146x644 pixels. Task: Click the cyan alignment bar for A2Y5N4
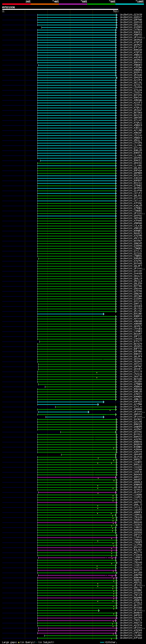68,404
